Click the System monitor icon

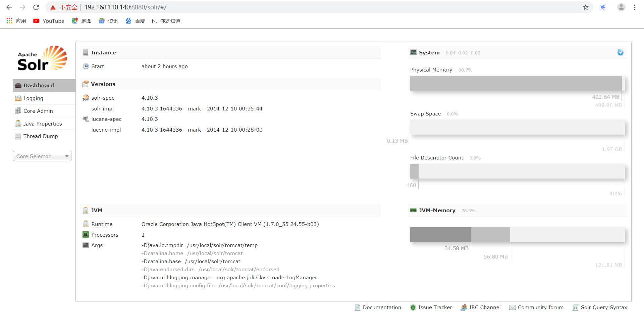point(414,52)
